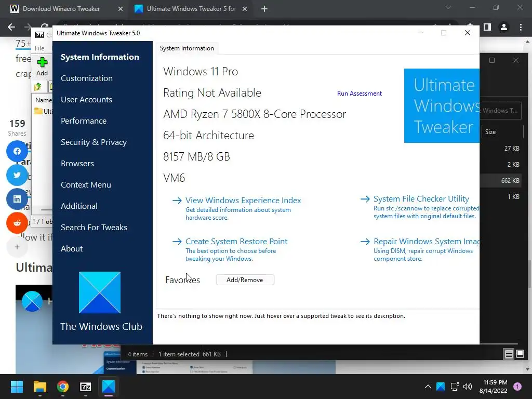Open the 7-Zip File menu
Image resolution: width=532 pixels, height=399 pixels.
click(x=39, y=48)
